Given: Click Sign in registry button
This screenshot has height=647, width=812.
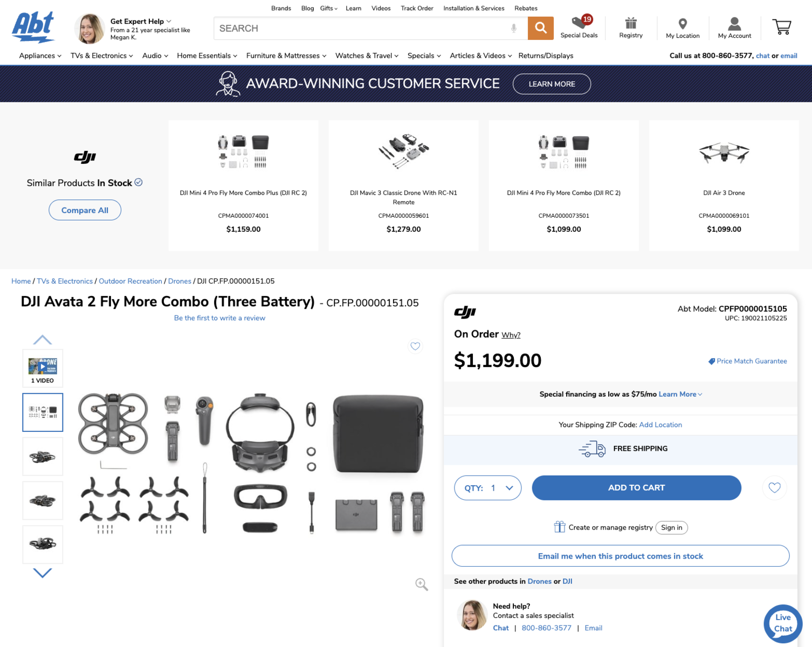Looking at the screenshot, I should coord(671,527).
